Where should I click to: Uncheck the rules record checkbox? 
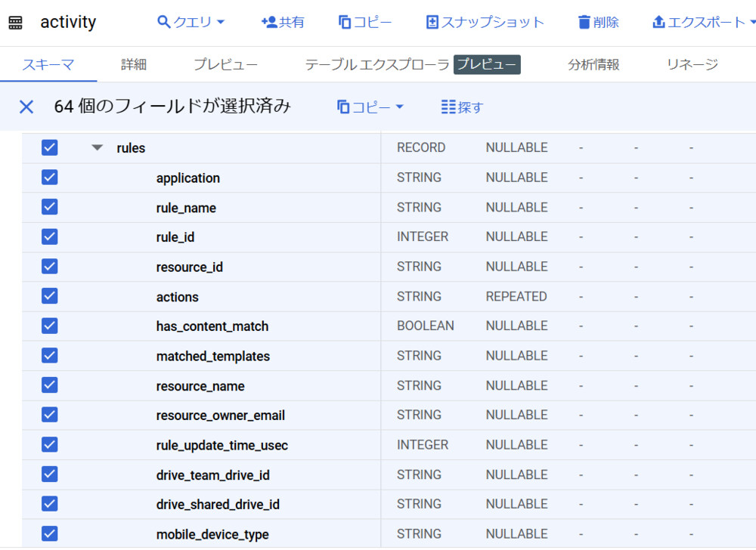pos(50,147)
